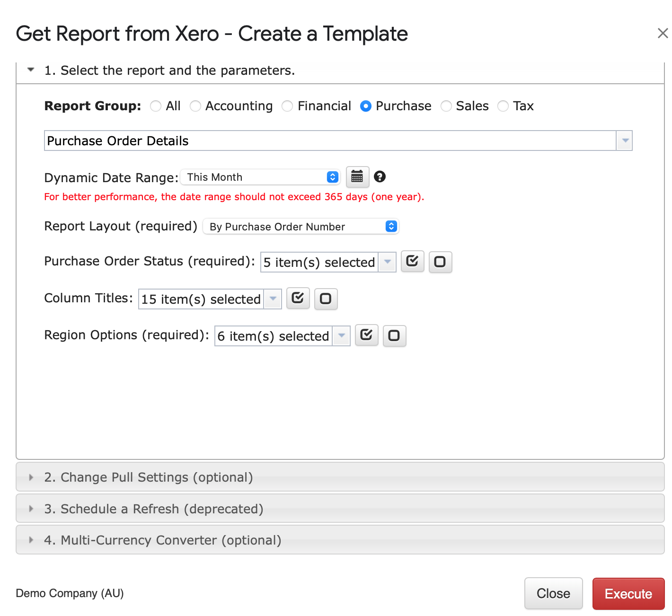
Task: Click the red 365 days warning text
Action: (234, 197)
